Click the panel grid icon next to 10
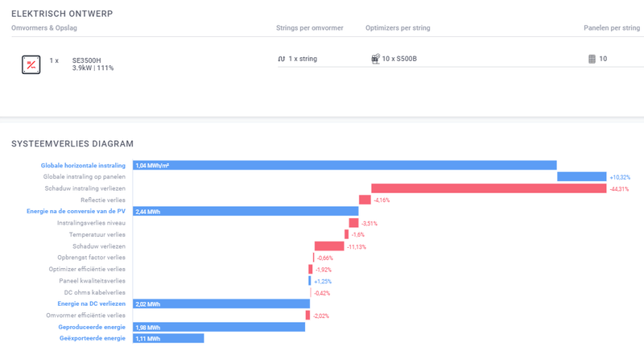 click(x=592, y=59)
